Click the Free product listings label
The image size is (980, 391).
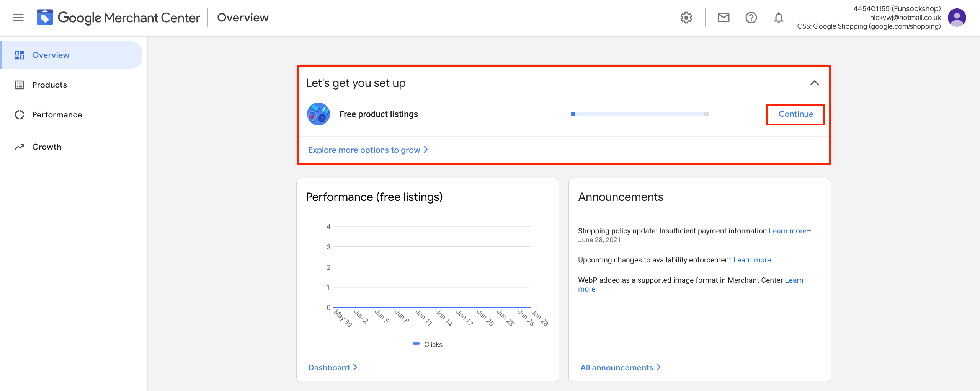pyautogui.click(x=378, y=114)
